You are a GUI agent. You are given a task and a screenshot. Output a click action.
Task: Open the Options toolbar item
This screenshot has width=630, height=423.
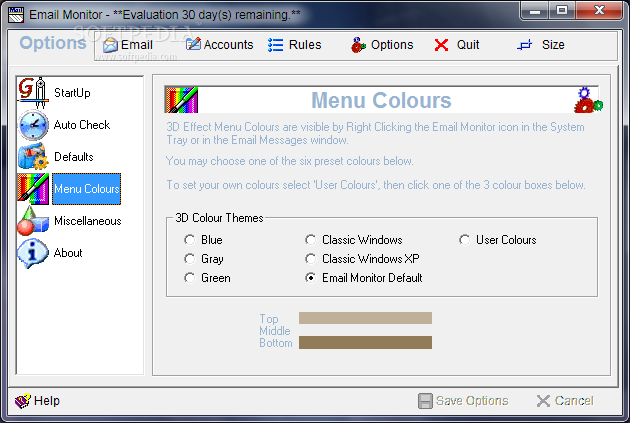392,45
